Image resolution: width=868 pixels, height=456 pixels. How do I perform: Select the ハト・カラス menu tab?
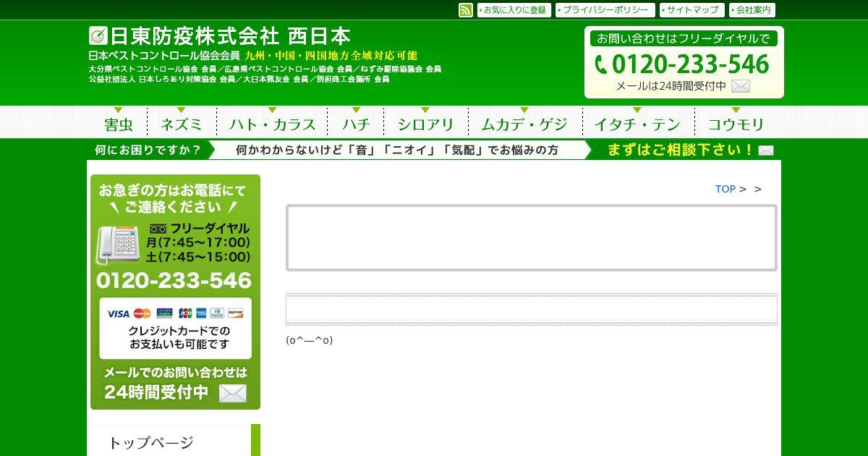[272, 122]
